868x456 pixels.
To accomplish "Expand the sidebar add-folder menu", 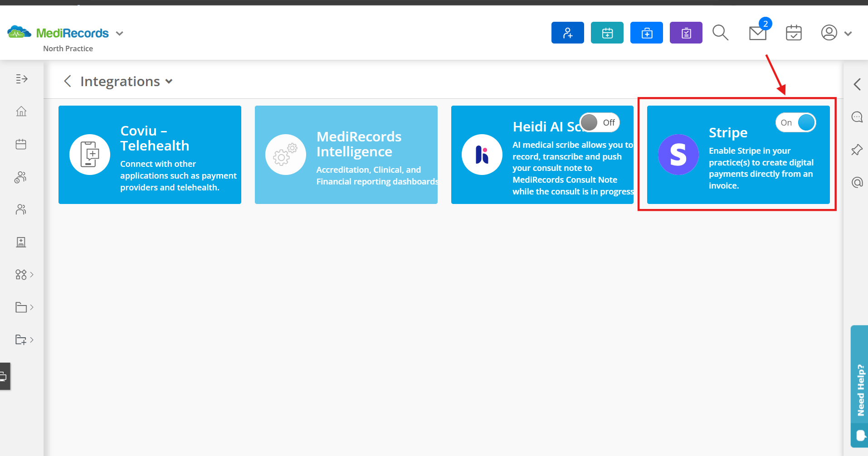I will pyautogui.click(x=24, y=340).
